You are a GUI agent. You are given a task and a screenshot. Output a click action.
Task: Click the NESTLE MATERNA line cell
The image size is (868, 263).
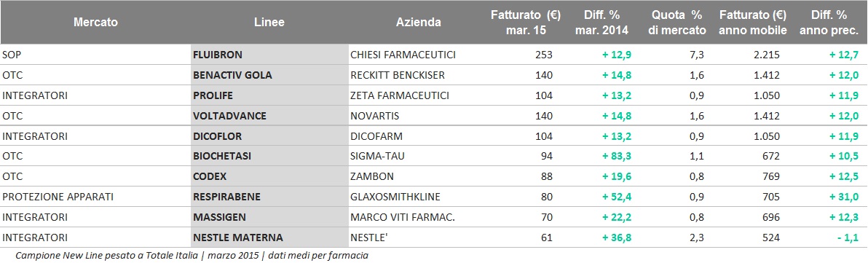coord(269,238)
